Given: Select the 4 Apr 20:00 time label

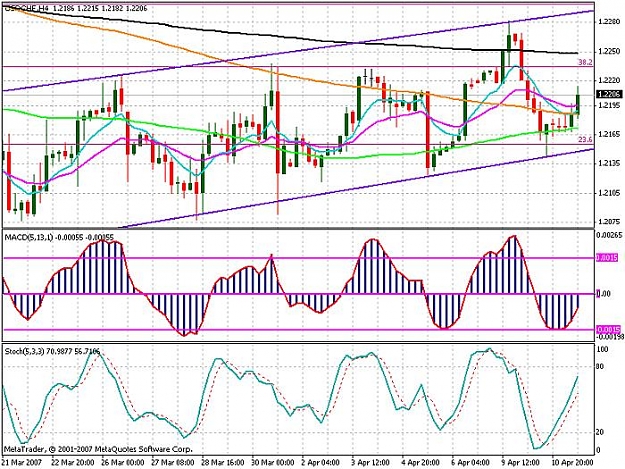Looking at the screenshot, I should click(x=421, y=463).
